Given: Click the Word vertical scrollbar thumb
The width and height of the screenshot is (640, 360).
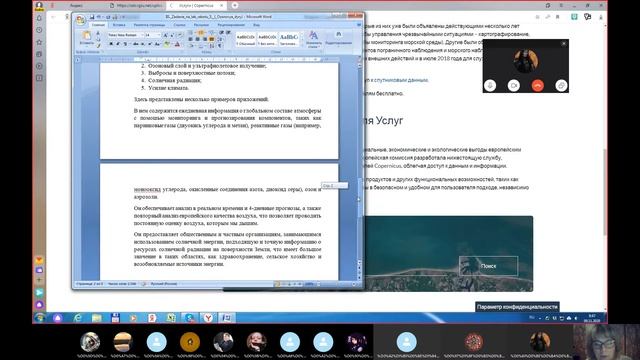Looking at the screenshot, I should coord(360,198).
